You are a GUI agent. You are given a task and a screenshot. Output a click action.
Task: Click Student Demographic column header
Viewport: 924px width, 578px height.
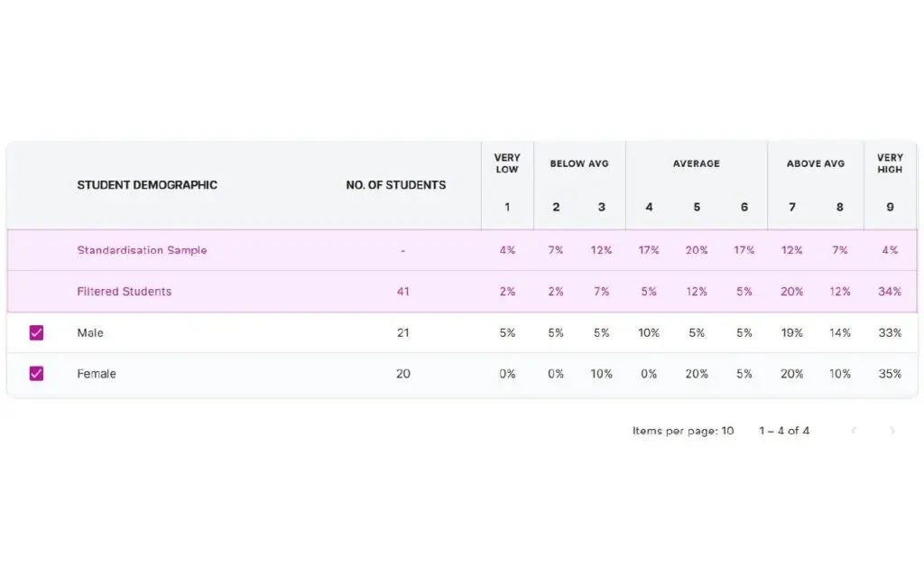click(x=147, y=185)
